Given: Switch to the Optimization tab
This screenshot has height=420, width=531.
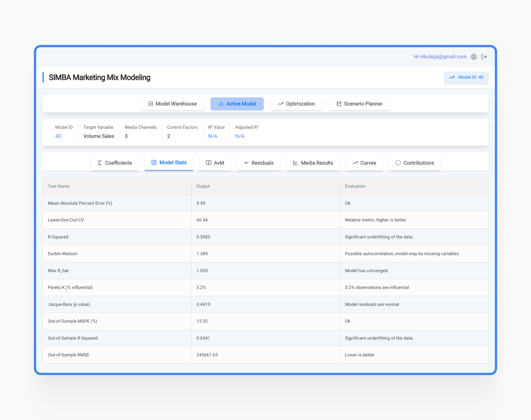Looking at the screenshot, I should pyautogui.click(x=296, y=104).
